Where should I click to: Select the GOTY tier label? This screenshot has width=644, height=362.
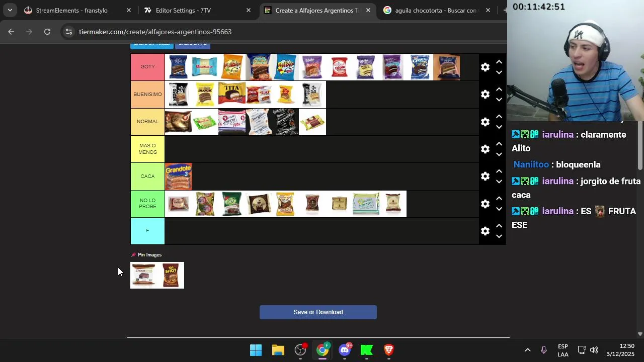pyautogui.click(x=147, y=67)
